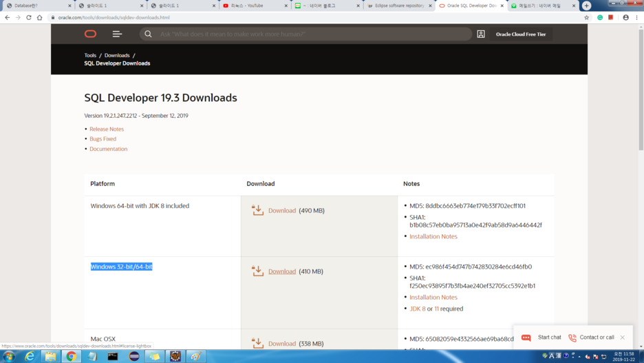Click the Downloads breadcrumb link
644x363 pixels.
point(117,55)
